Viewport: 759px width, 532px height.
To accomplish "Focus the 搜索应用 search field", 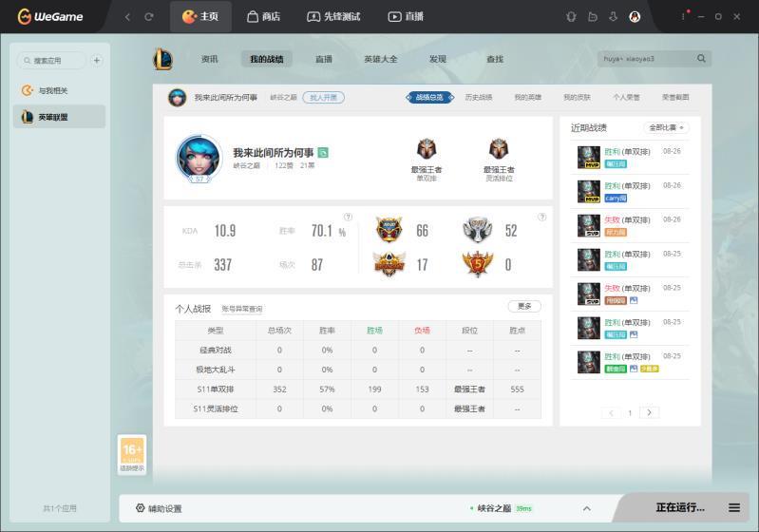I will coord(51,61).
